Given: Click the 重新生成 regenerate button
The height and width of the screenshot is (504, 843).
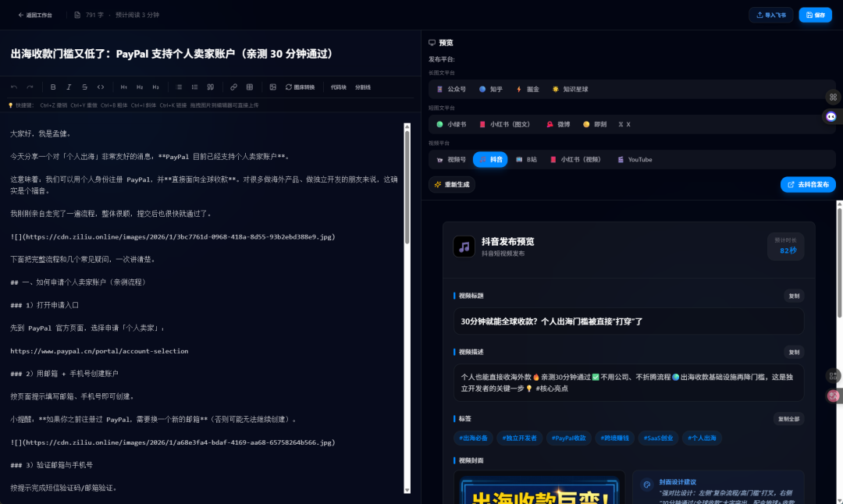Looking at the screenshot, I should point(452,184).
